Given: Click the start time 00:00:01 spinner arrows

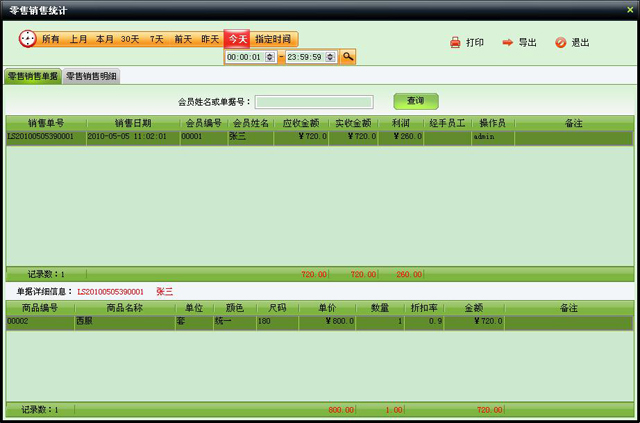Looking at the screenshot, I should 270,57.
